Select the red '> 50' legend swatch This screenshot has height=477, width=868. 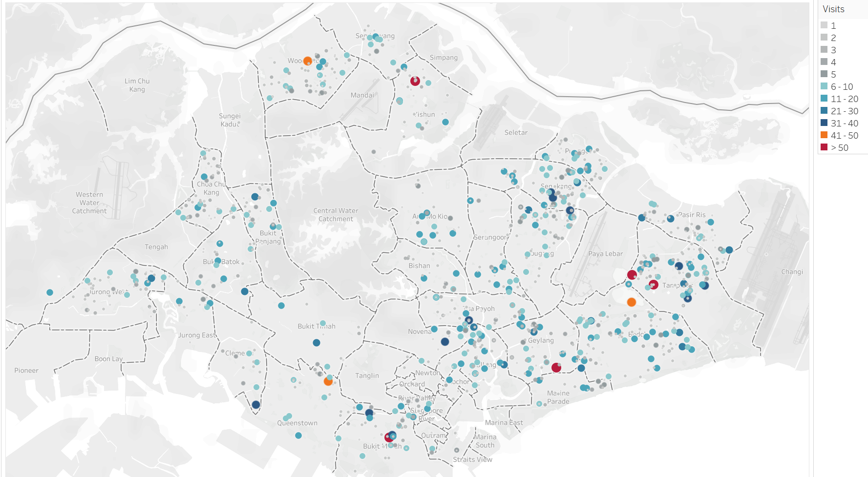coord(824,147)
